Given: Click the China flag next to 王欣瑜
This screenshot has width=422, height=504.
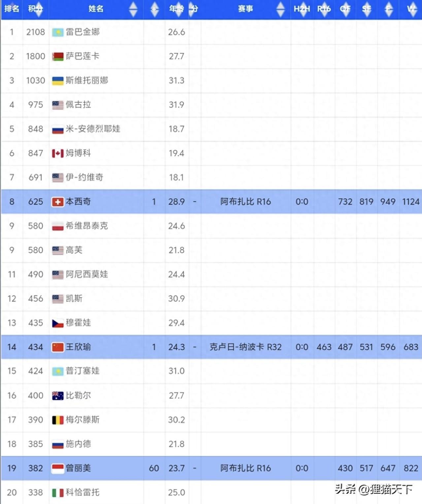Looking at the screenshot, I should (x=58, y=347).
